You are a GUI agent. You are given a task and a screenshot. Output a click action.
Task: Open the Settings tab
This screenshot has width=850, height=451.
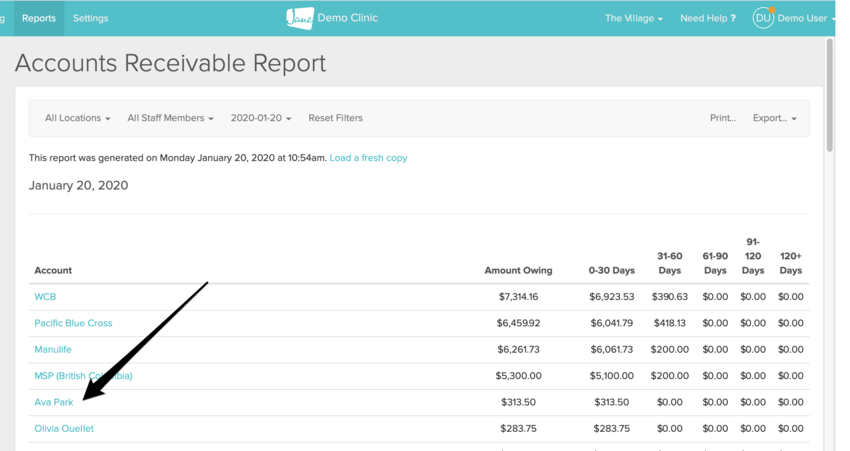(x=90, y=18)
